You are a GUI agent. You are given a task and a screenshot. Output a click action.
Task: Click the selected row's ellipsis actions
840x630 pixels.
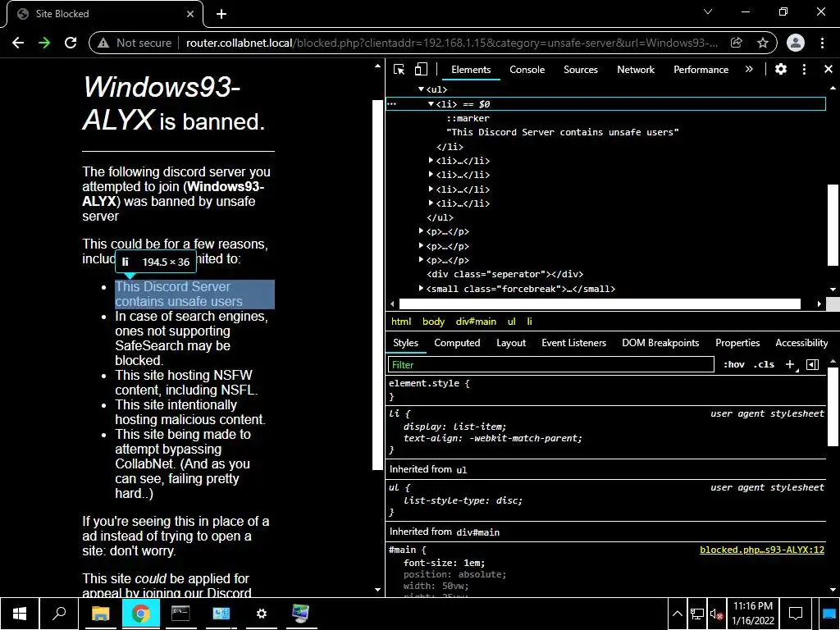(x=391, y=104)
